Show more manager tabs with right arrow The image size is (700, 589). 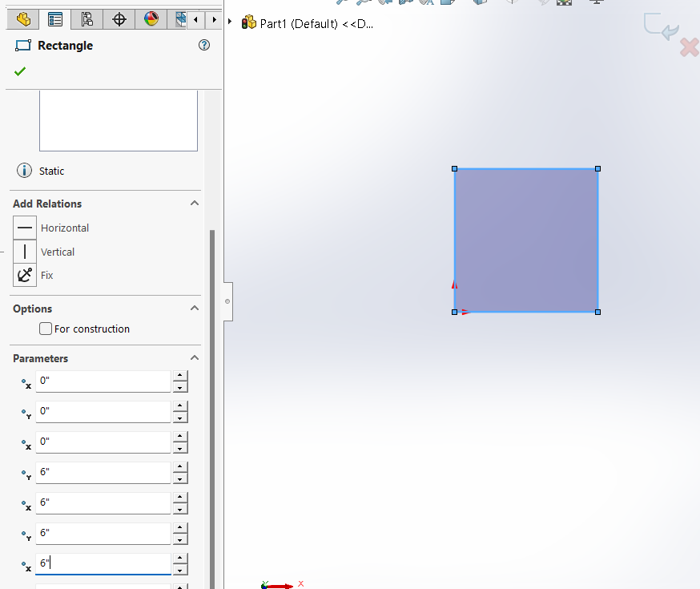(215, 20)
